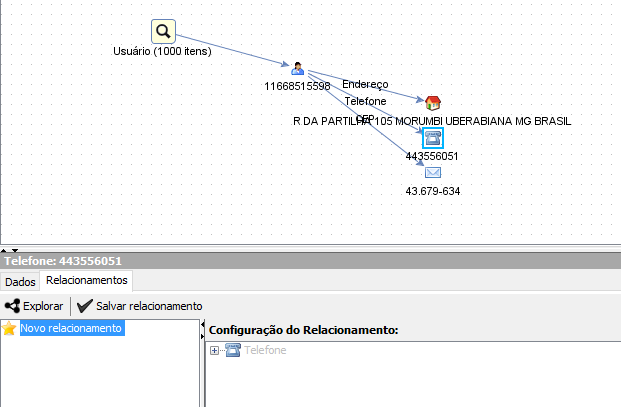
Task: Select the house address node icon
Action: (432, 103)
